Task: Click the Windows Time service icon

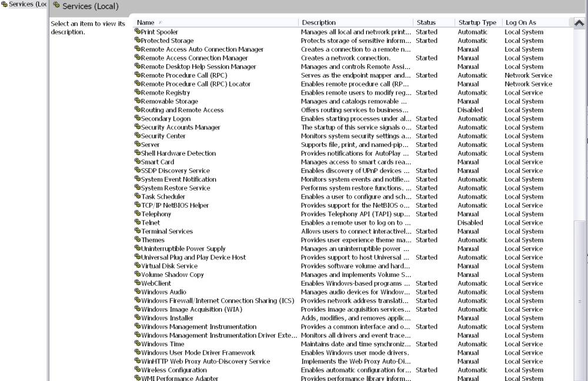Action: pyautogui.click(x=138, y=343)
